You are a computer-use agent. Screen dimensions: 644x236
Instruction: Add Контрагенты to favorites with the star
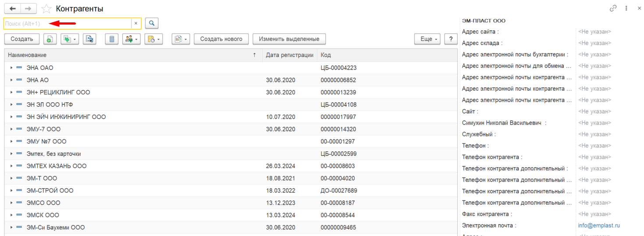pyautogui.click(x=46, y=9)
